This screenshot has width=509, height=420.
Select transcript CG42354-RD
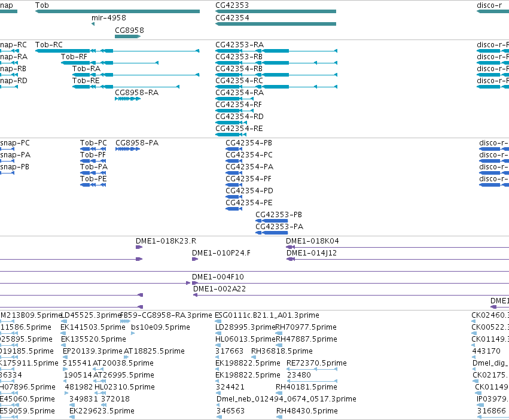240,117
